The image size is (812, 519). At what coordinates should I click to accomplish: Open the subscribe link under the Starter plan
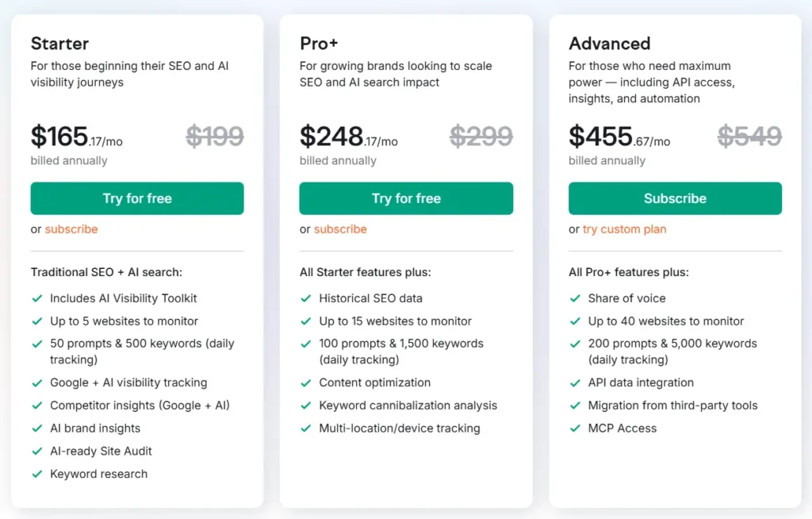pyautogui.click(x=71, y=229)
